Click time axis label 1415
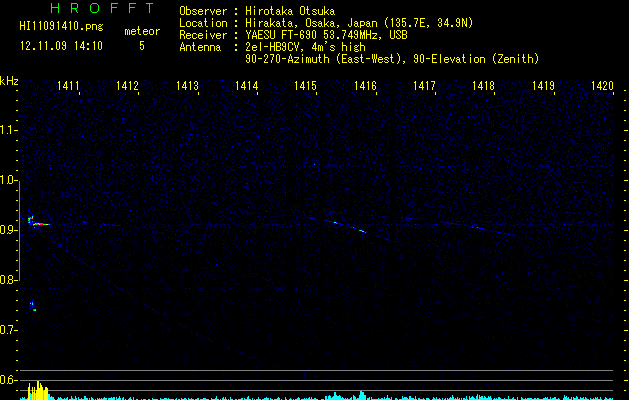Screen dimensions: 629x400 [305, 86]
